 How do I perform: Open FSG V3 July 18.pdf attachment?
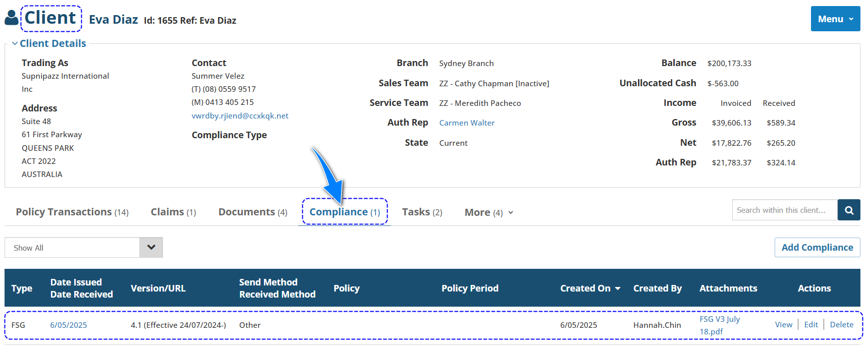[719, 325]
